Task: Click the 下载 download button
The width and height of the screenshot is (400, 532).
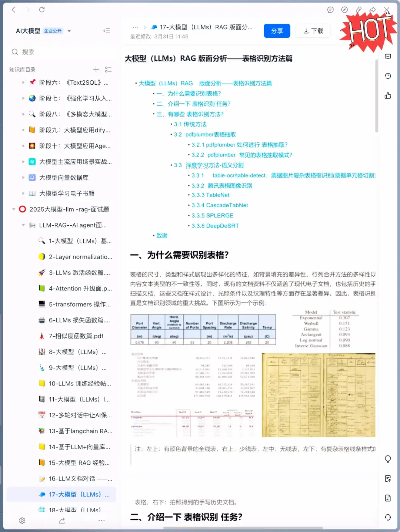Action: pyautogui.click(x=313, y=31)
